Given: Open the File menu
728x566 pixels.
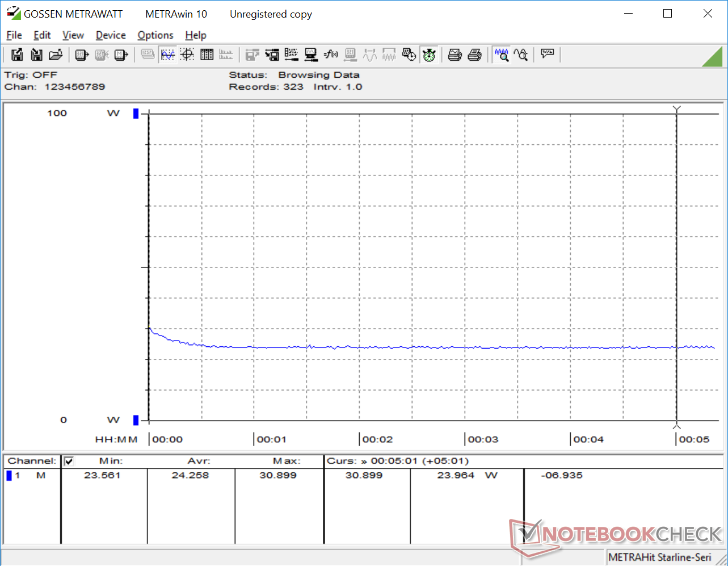Looking at the screenshot, I should [14, 35].
